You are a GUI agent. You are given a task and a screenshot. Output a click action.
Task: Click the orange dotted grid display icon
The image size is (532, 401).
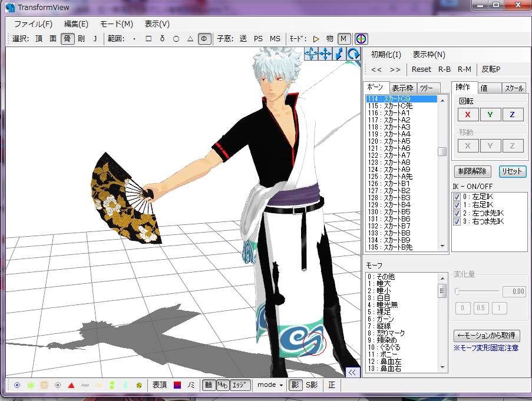coord(44,385)
